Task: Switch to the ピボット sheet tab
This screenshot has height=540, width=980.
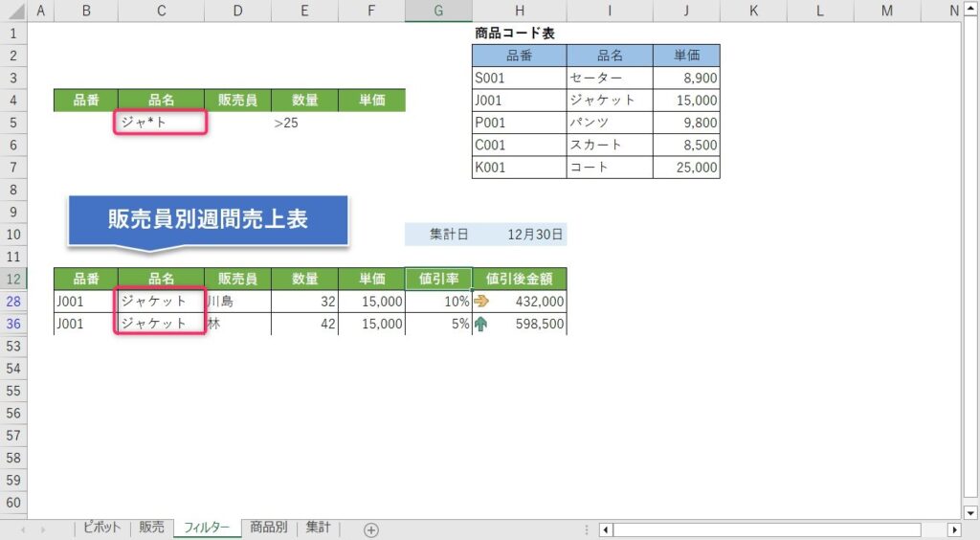Action: [101, 528]
